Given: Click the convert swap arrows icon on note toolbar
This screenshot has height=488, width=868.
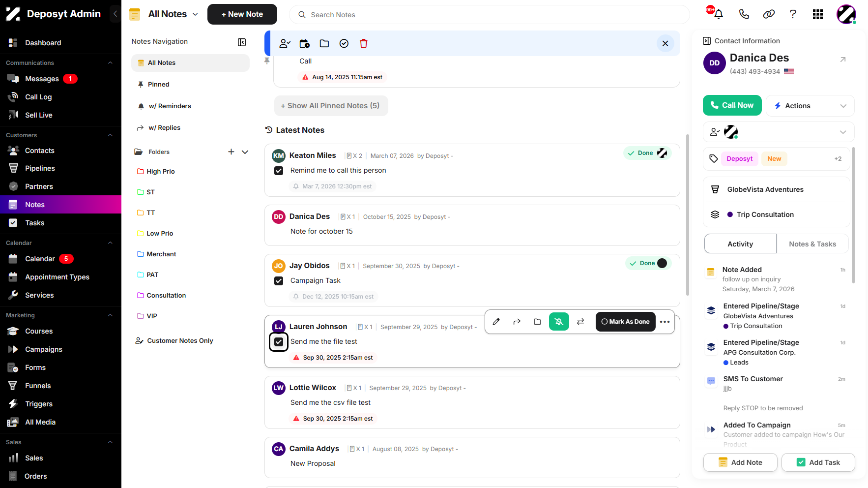Looking at the screenshot, I should (580, 322).
